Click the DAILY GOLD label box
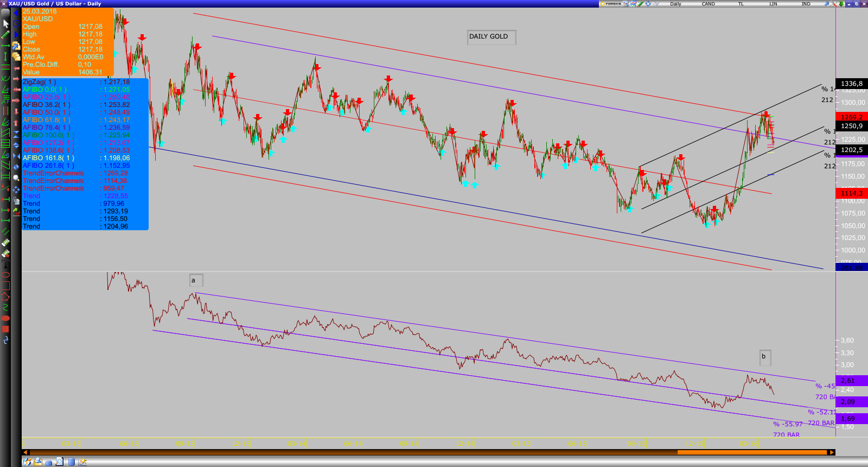Viewport: 868px width, 467px height. (x=491, y=37)
